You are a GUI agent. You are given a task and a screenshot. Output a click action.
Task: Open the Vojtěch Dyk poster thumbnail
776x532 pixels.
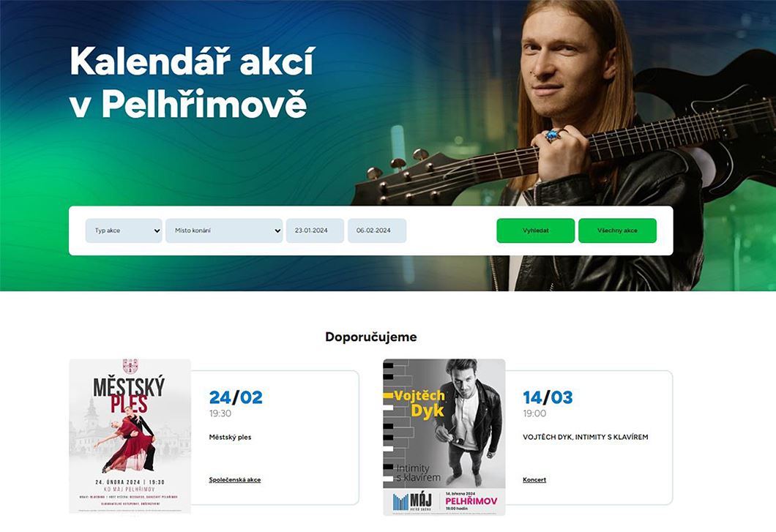(x=444, y=437)
